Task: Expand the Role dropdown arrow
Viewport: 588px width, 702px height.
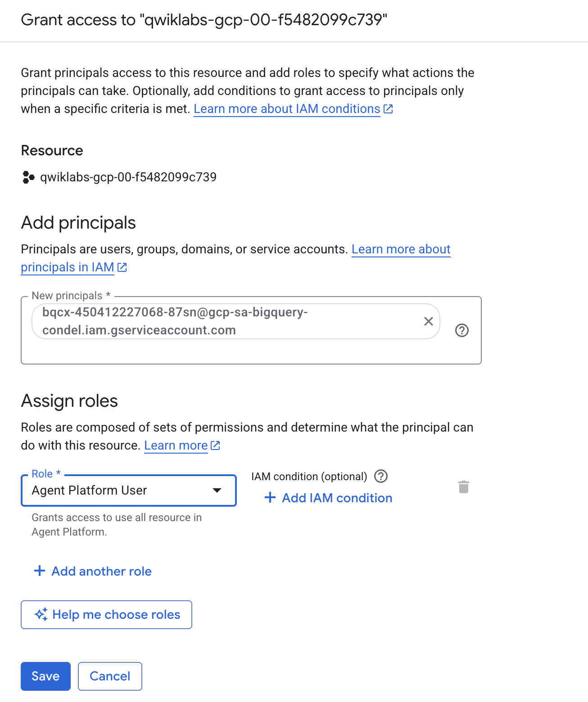Action: click(217, 490)
